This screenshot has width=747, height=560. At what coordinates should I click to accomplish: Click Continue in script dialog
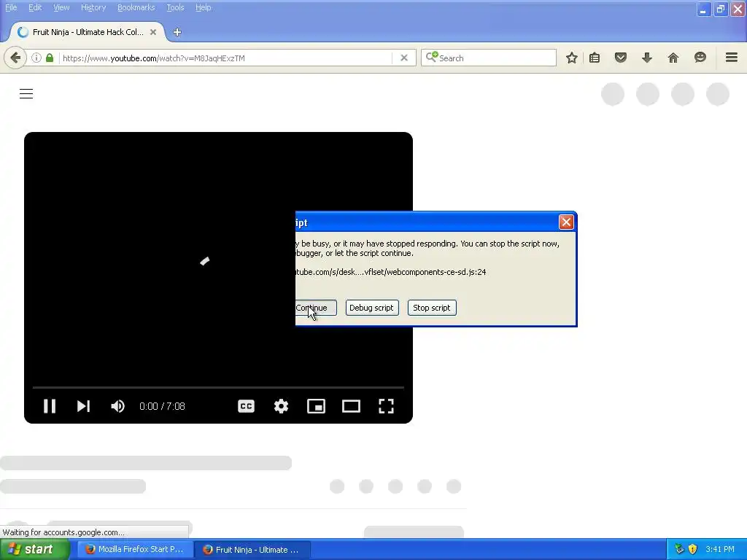[x=315, y=308]
